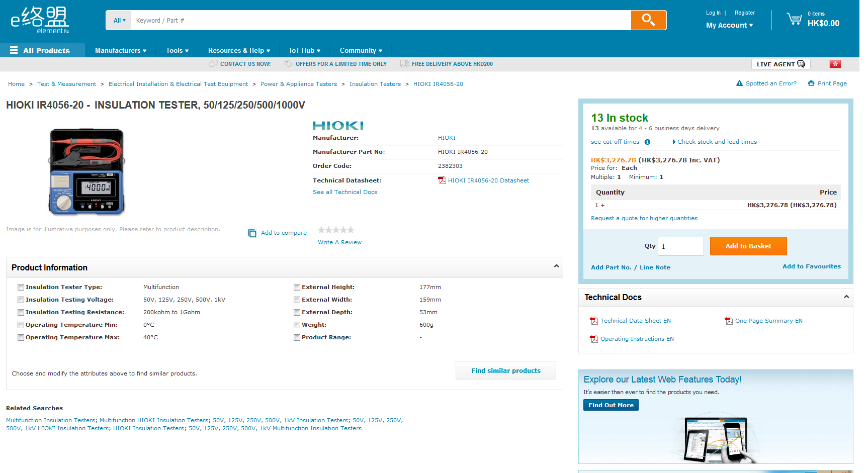Open the All search category dropdown
Image resolution: width=868 pixels, height=473 pixels.
click(119, 20)
